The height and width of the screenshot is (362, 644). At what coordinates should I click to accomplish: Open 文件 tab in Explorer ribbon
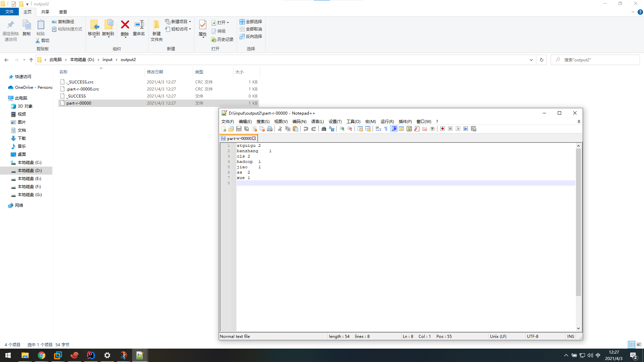[9, 12]
